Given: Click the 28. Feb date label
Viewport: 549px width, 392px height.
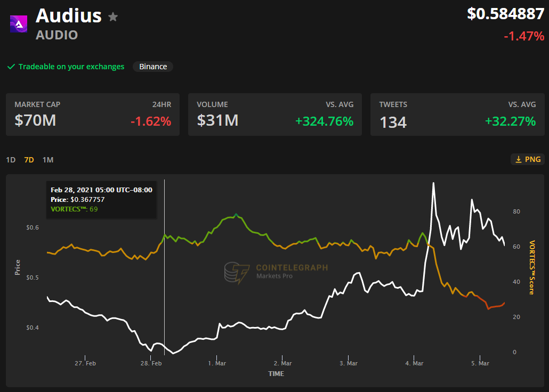Looking at the screenshot, I should (151, 363).
